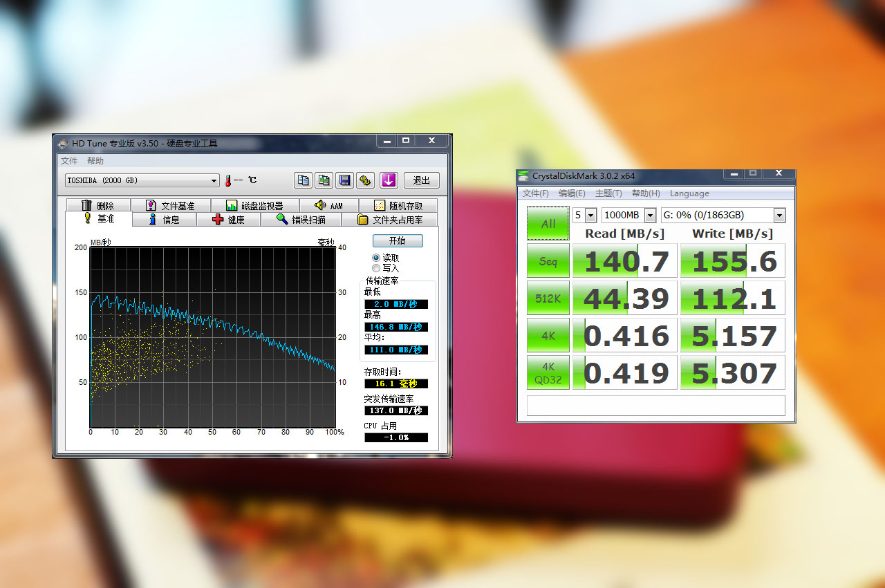
Task: Switch to the 健康 health tab
Action: (x=229, y=219)
